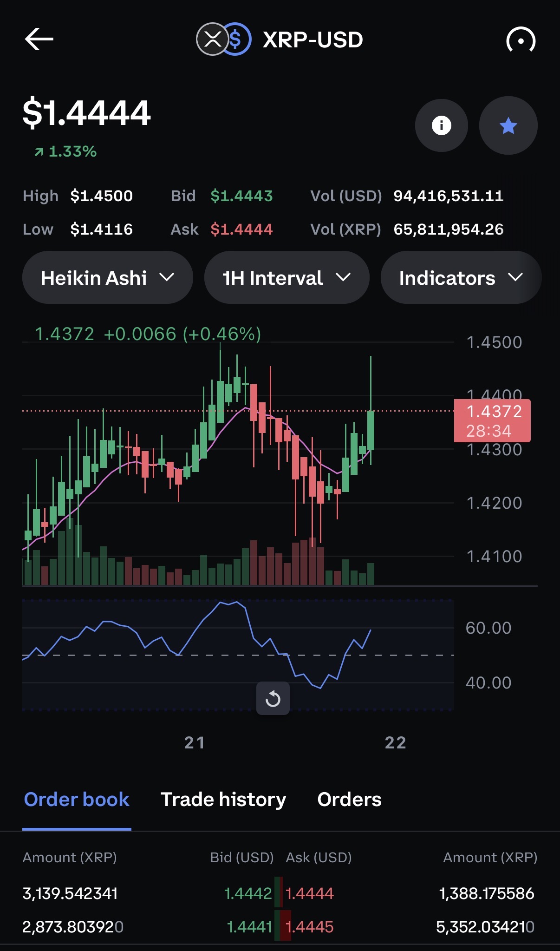The width and height of the screenshot is (560, 951).
Task: Tap the 3,139.542341 bid amount
Action: pyautogui.click(x=70, y=893)
